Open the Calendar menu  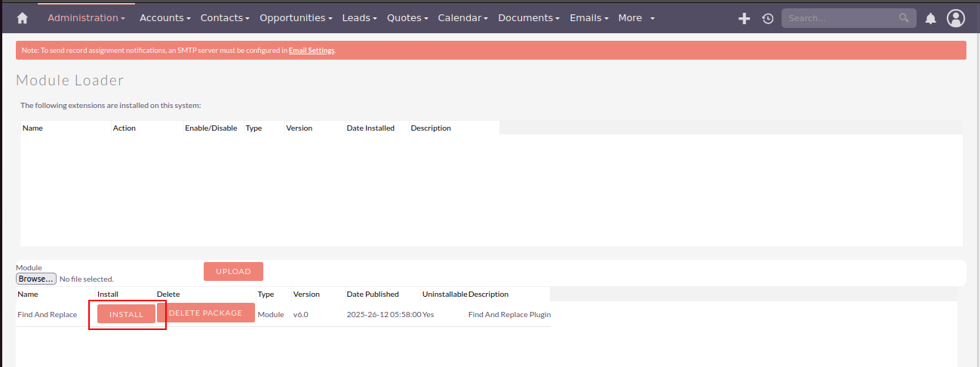462,18
